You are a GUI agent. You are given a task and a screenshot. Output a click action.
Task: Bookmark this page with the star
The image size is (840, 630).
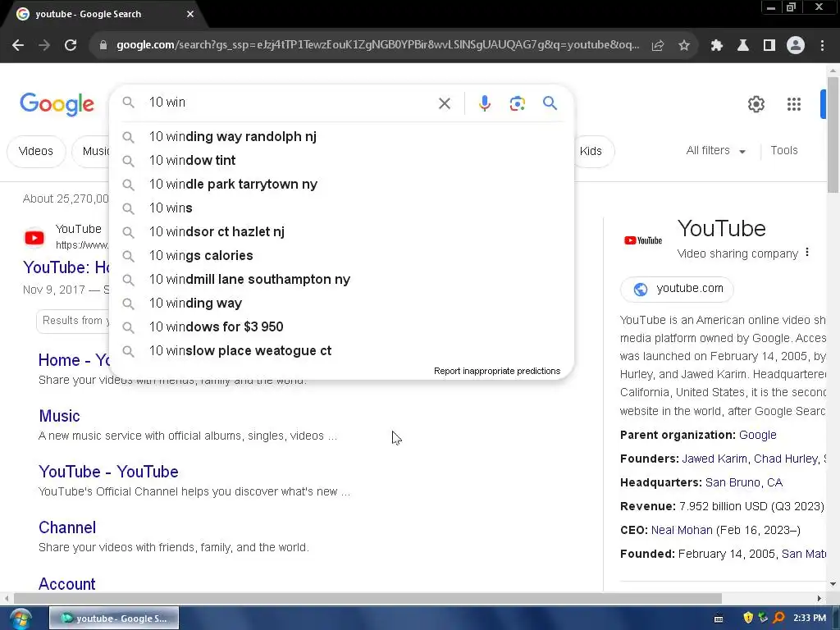(684, 46)
